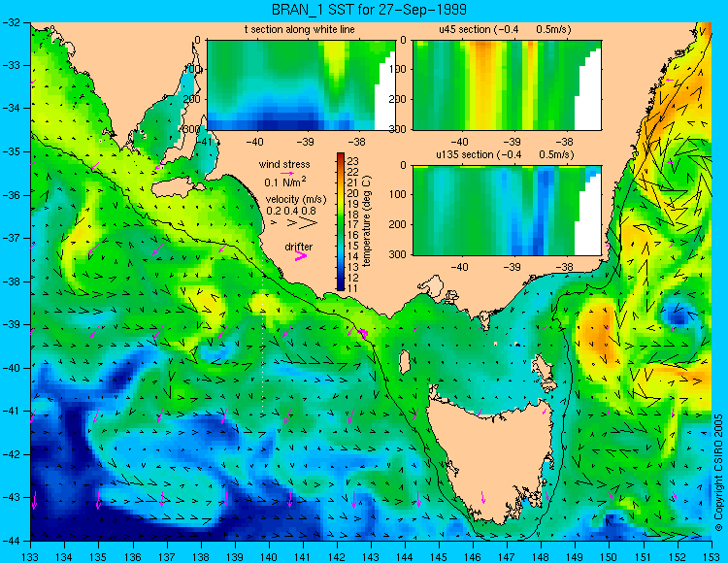Click the 'velocity (m/s)' legend label
The height and width of the screenshot is (563, 728).
tap(296, 200)
